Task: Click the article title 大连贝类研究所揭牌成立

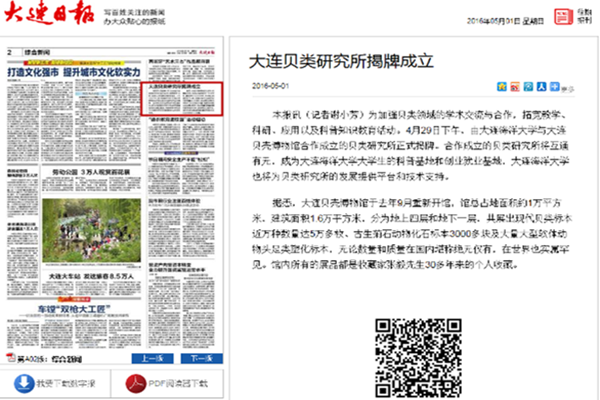Action: point(341,61)
